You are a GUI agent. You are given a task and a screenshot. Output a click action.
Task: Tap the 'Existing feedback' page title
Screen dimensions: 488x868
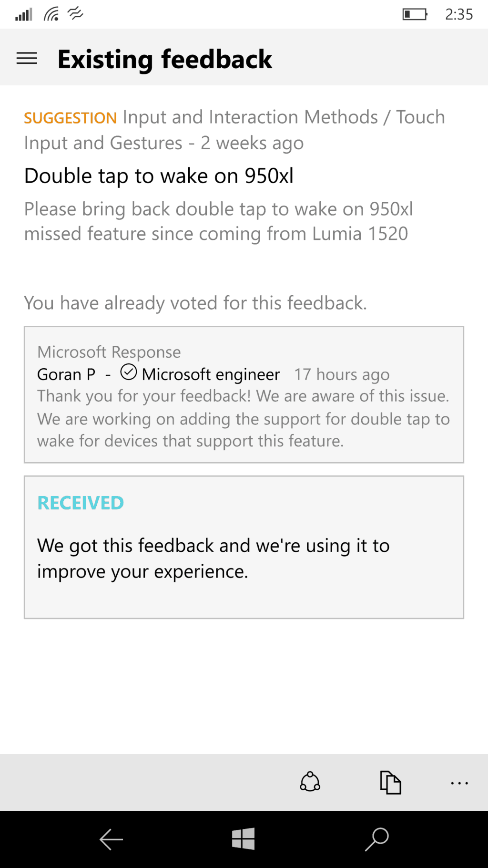(165, 59)
